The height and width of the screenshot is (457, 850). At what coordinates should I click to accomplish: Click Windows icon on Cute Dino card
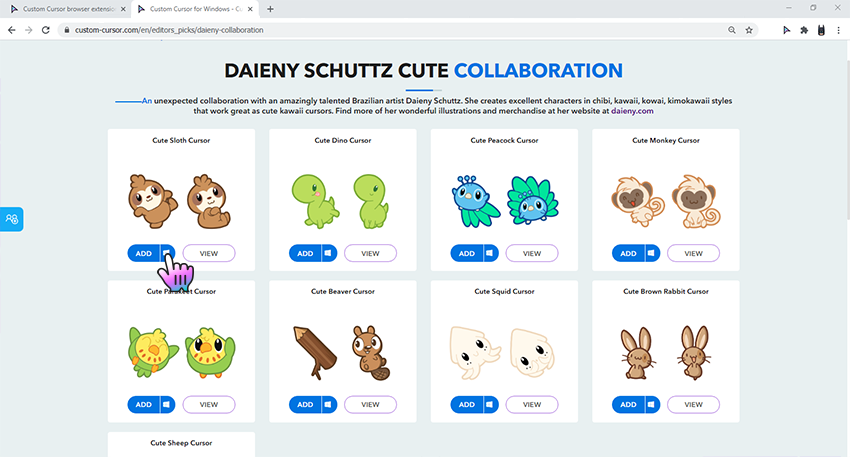(x=329, y=253)
